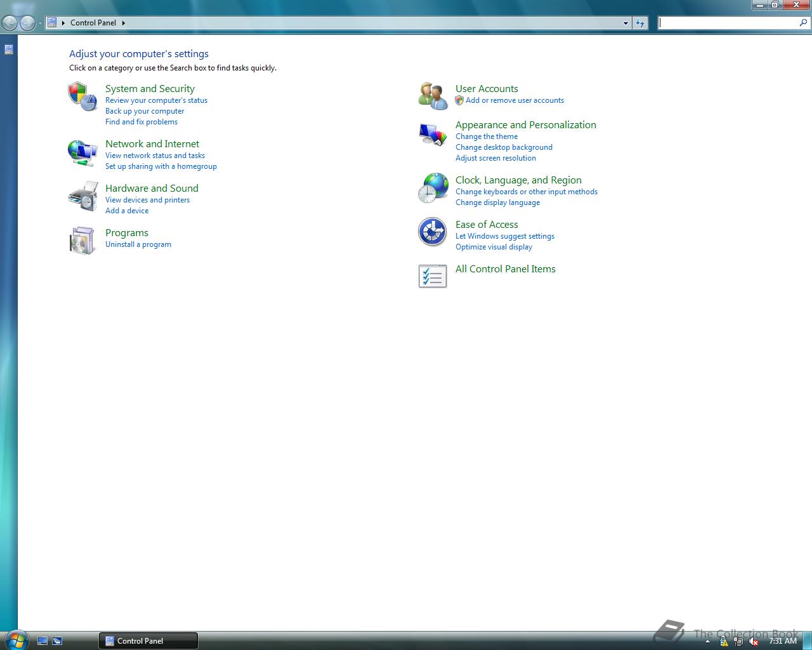The width and height of the screenshot is (812, 650).
Task: Click the UAC shield beside Add or remove user accounts
Action: 459,100
